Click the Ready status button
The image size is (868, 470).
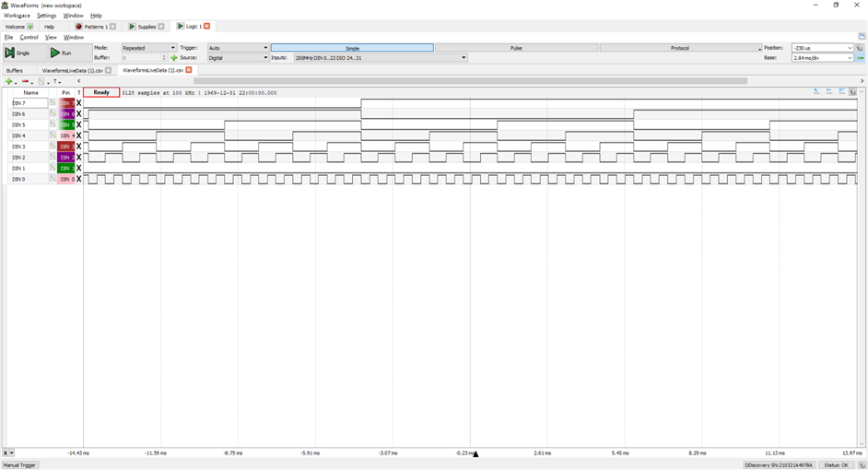(x=101, y=92)
